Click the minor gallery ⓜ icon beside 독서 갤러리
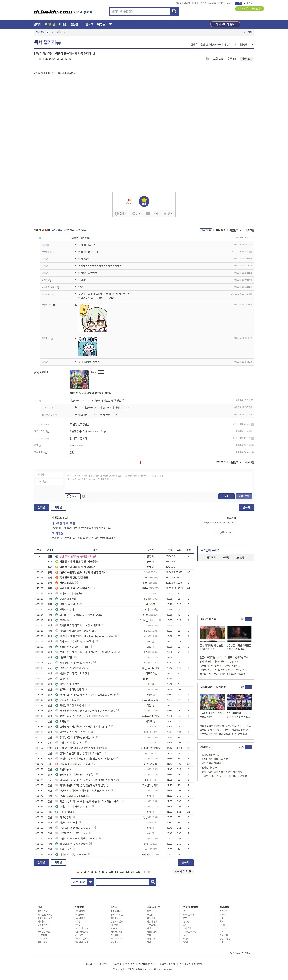The image size is (288, 980). pyautogui.click(x=59, y=43)
